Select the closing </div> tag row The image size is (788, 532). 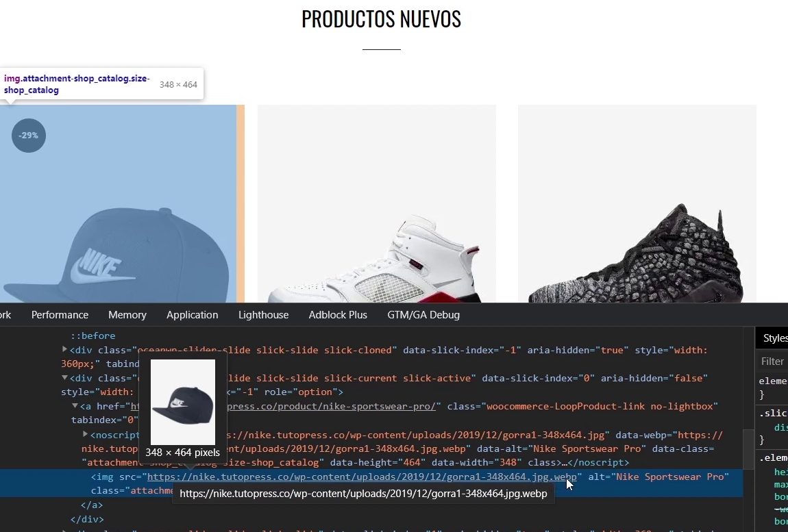(87, 519)
